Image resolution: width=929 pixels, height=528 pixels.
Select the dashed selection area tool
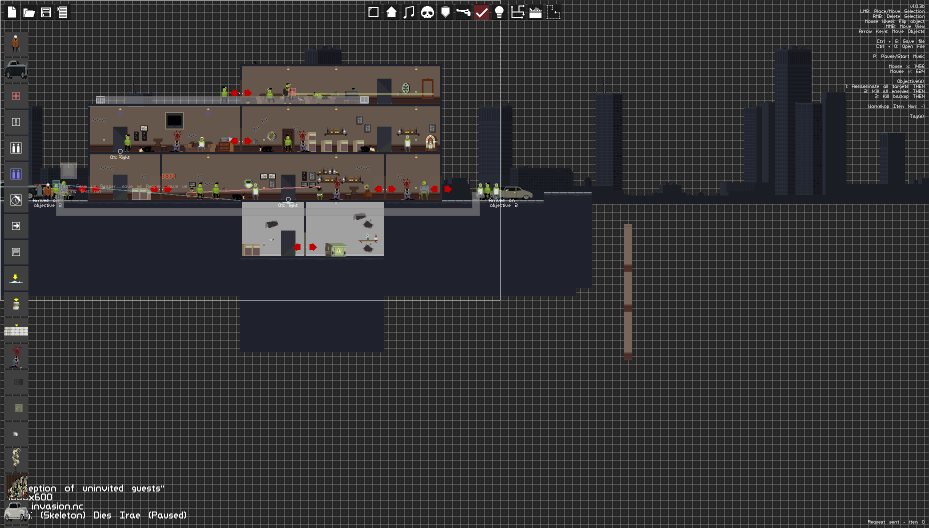point(553,12)
